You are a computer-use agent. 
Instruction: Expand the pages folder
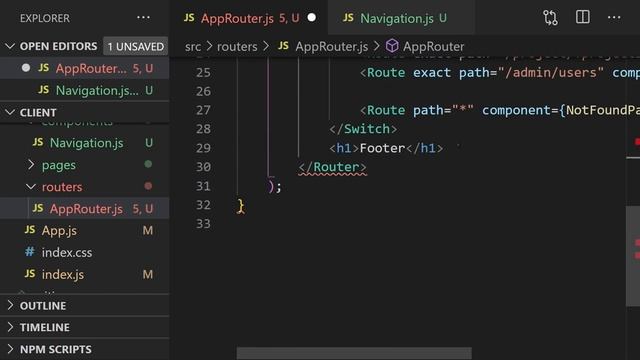point(31,164)
